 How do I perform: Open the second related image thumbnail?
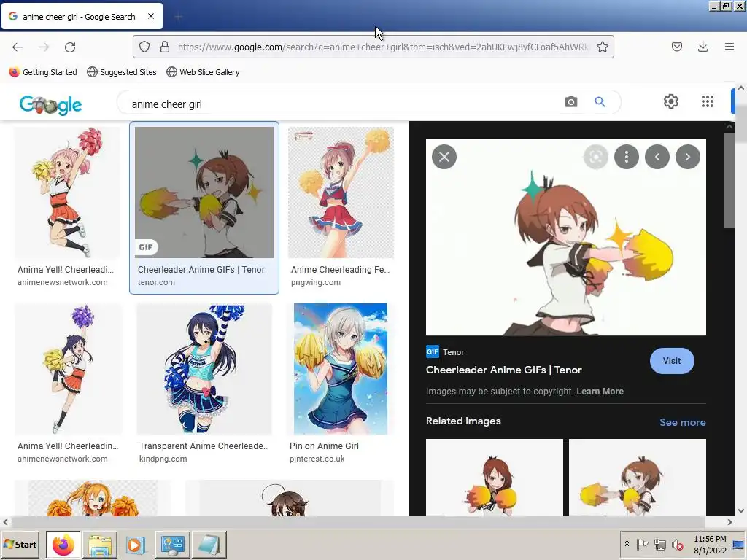pos(638,477)
